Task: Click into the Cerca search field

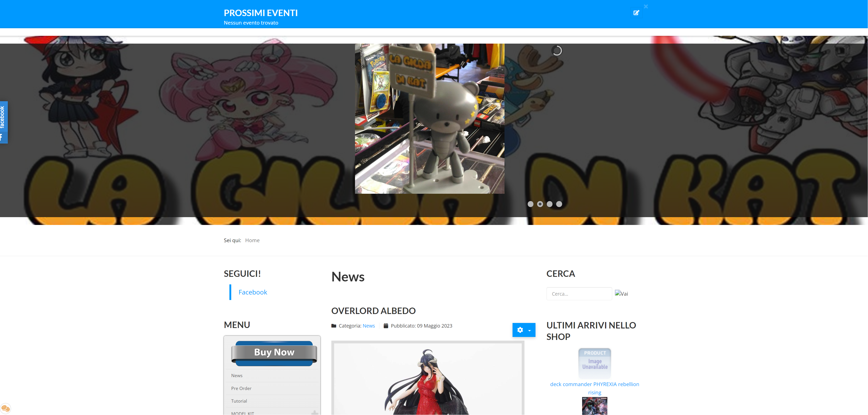Action: click(579, 294)
